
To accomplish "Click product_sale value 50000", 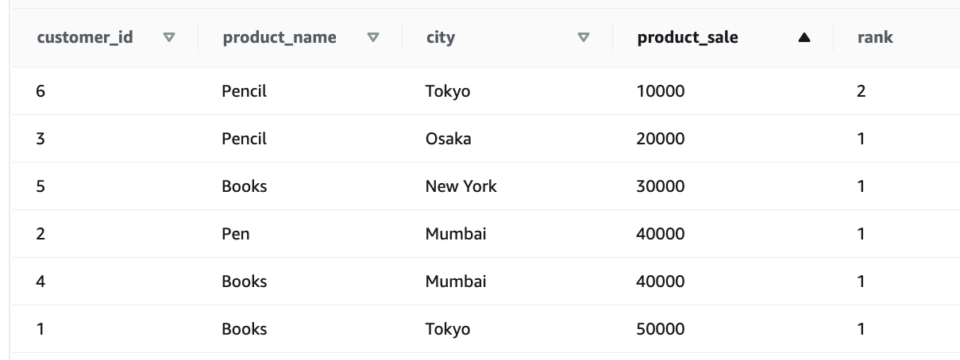I will [x=660, y=329].
